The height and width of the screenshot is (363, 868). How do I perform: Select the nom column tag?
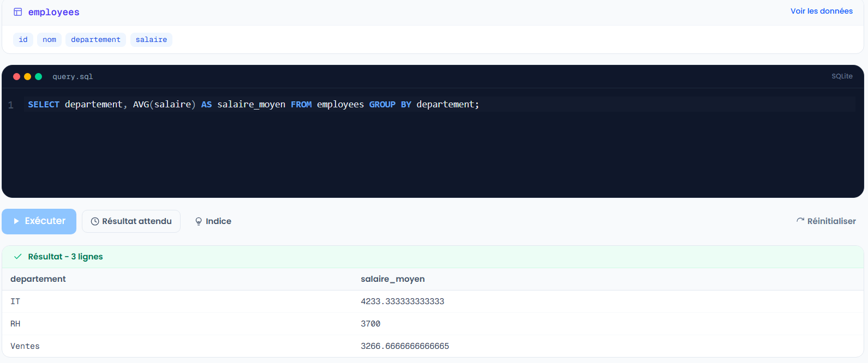[x=49, y=40]
